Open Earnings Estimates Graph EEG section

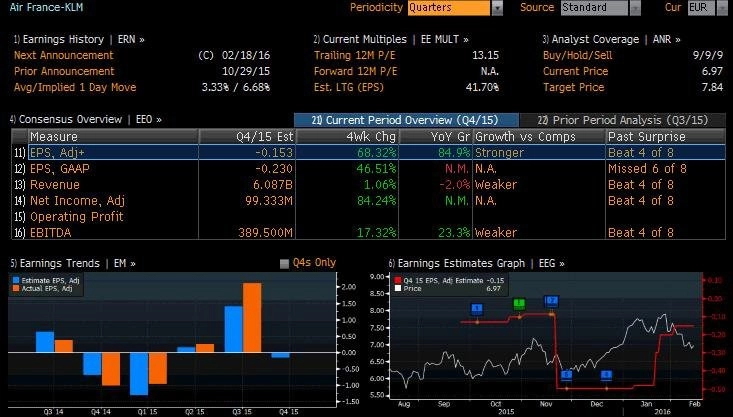tap(476, 263)
